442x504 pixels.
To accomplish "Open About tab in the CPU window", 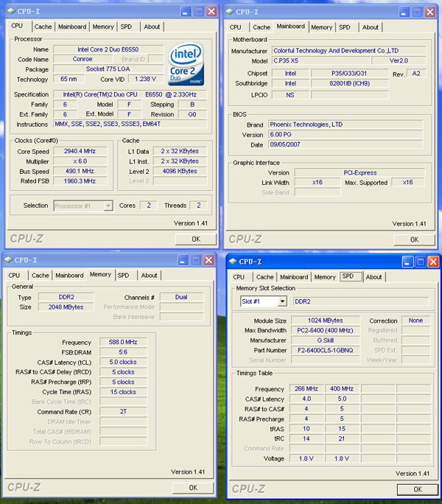I will (x=152, y=27).
